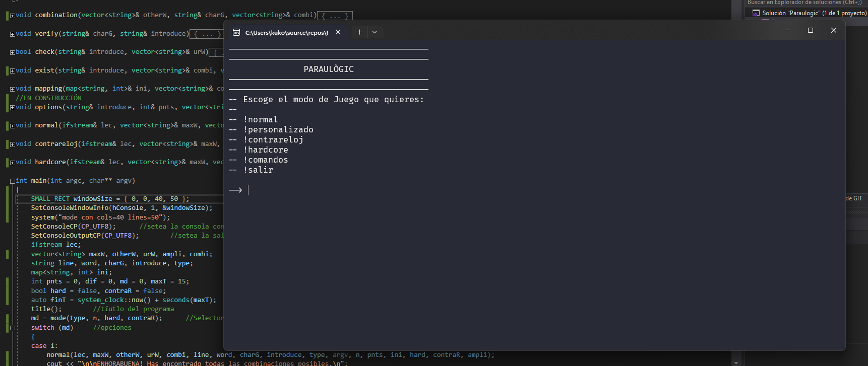Expand the collapsed exist function
Screen dimensions: 868x366
point(12,71)
